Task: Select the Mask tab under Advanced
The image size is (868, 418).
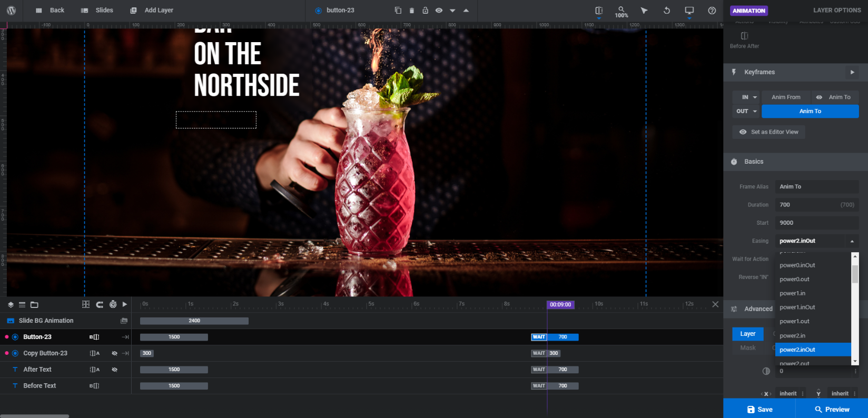Action: pos(748,347)
